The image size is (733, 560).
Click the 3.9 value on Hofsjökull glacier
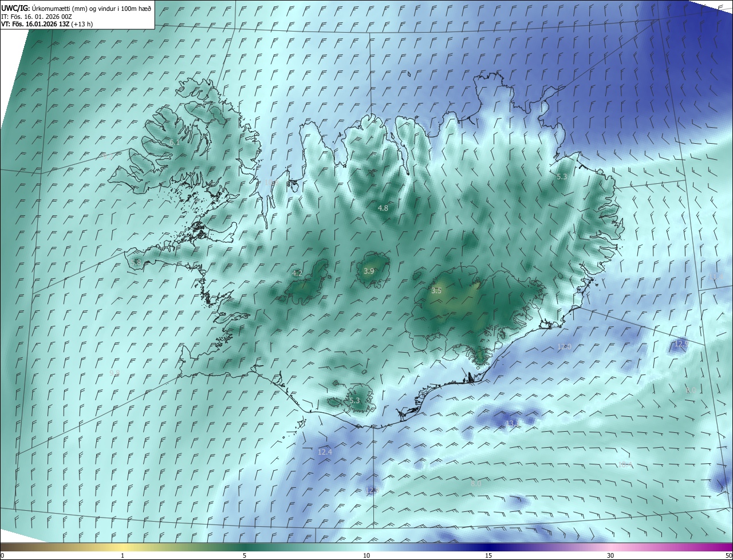(x=369, y=271)
